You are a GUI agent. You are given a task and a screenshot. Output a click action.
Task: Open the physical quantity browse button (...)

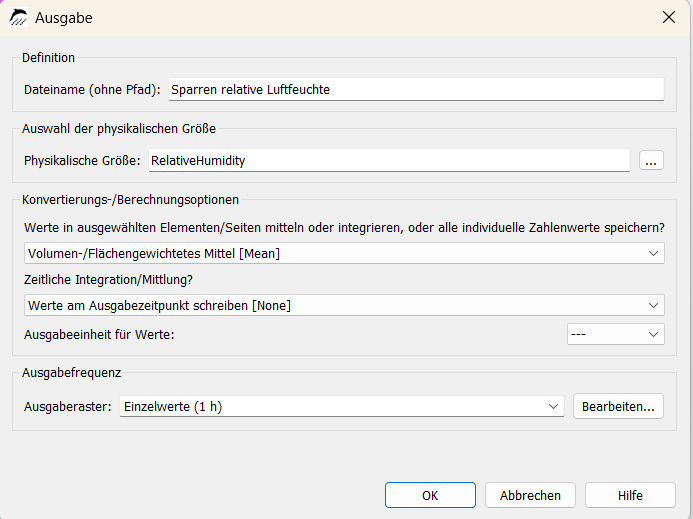point(651,160)
